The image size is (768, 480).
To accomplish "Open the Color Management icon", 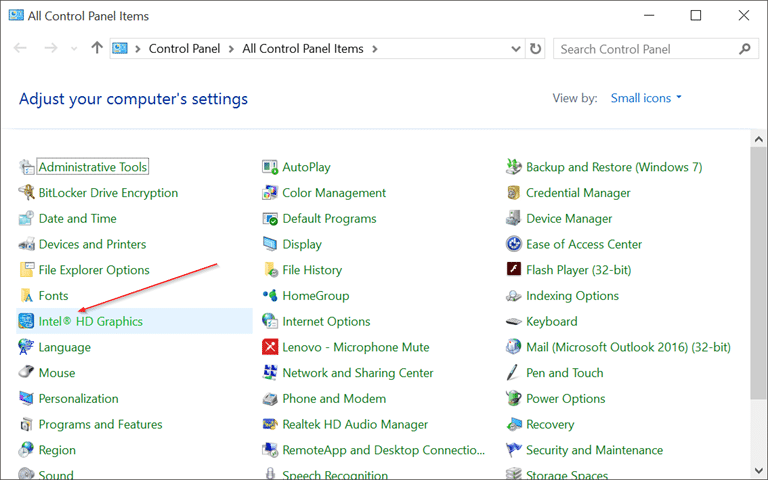I will point(270,192).
